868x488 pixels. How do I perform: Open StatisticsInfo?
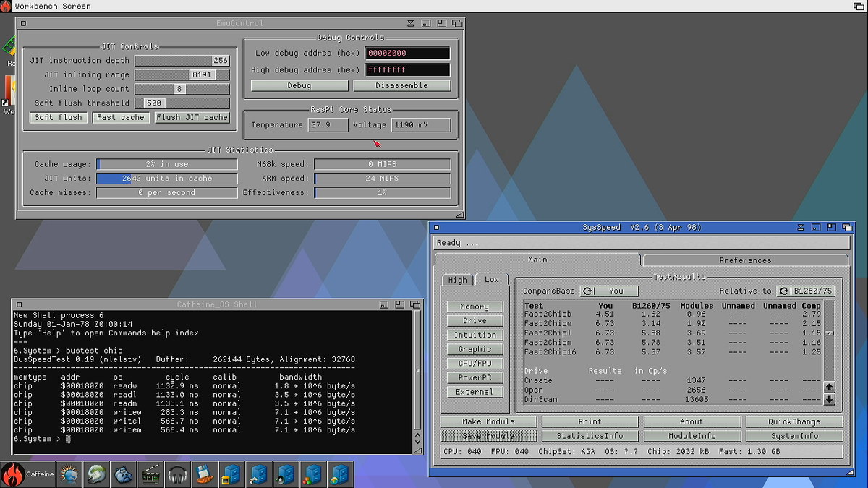590,436
